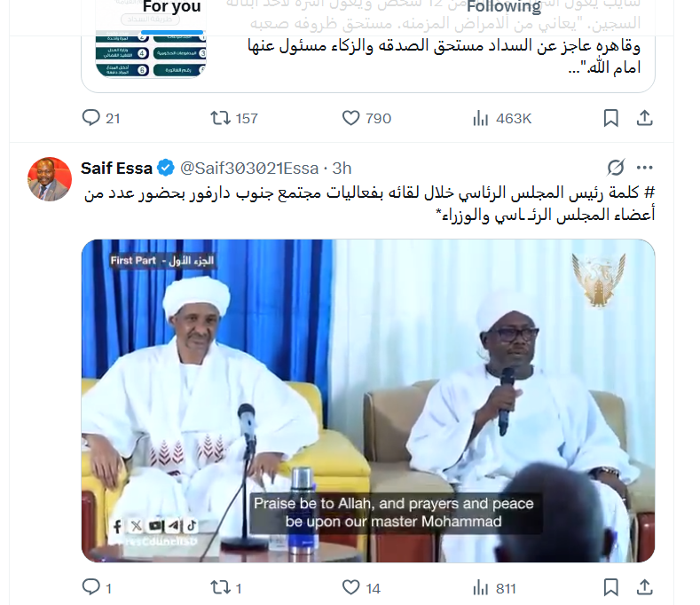
Task: Switch to the For you tab
Action: pyautogui.click(x=172, y=7)
